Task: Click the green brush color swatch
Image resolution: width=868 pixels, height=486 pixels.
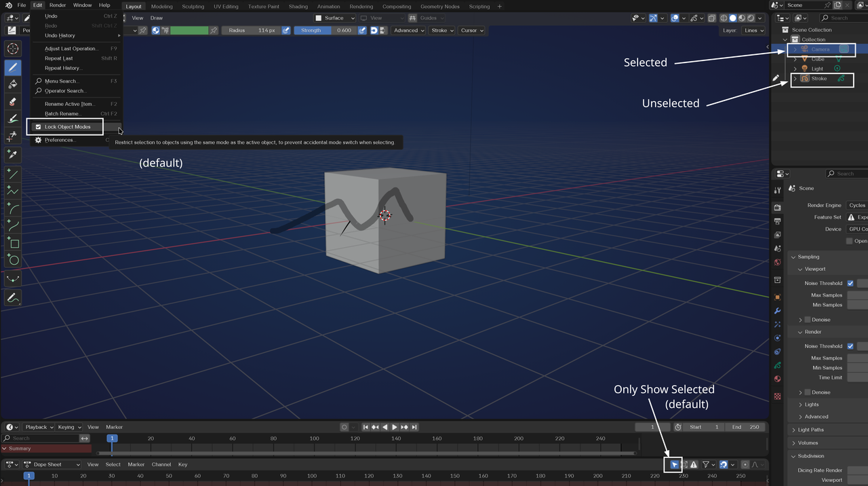Action: [190, 30]
